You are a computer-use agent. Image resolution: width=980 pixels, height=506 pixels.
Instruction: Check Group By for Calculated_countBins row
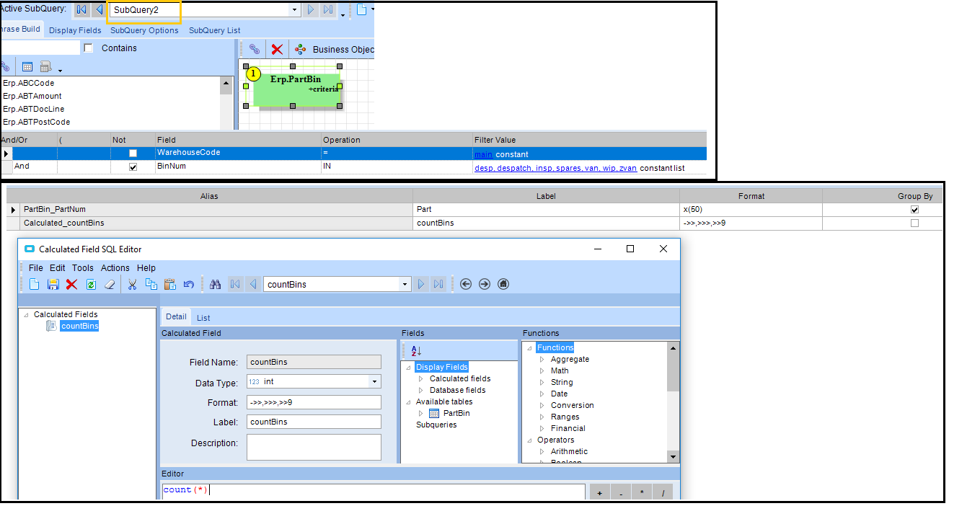click(915, 223)
